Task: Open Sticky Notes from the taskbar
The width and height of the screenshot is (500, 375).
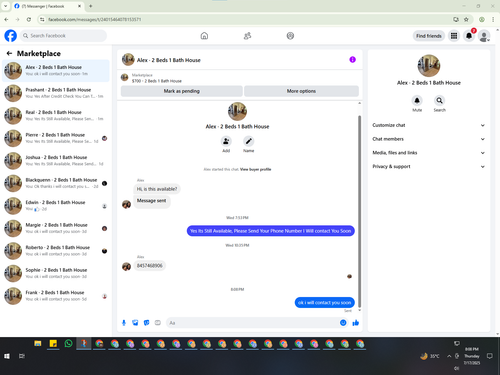Action: [x=53, y=343]
